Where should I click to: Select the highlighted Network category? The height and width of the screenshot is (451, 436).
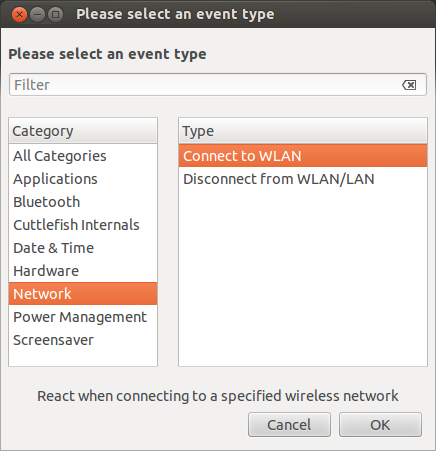[x=83, y=294]
